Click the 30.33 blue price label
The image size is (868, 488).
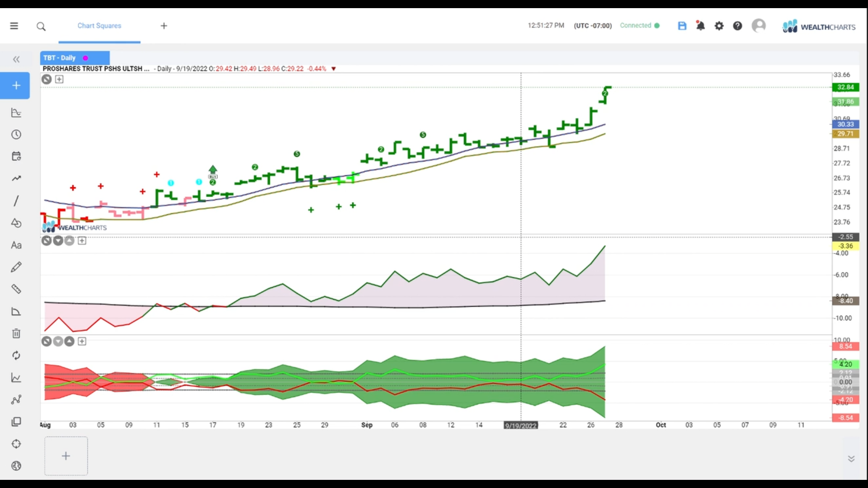click(x=845, y=124)
